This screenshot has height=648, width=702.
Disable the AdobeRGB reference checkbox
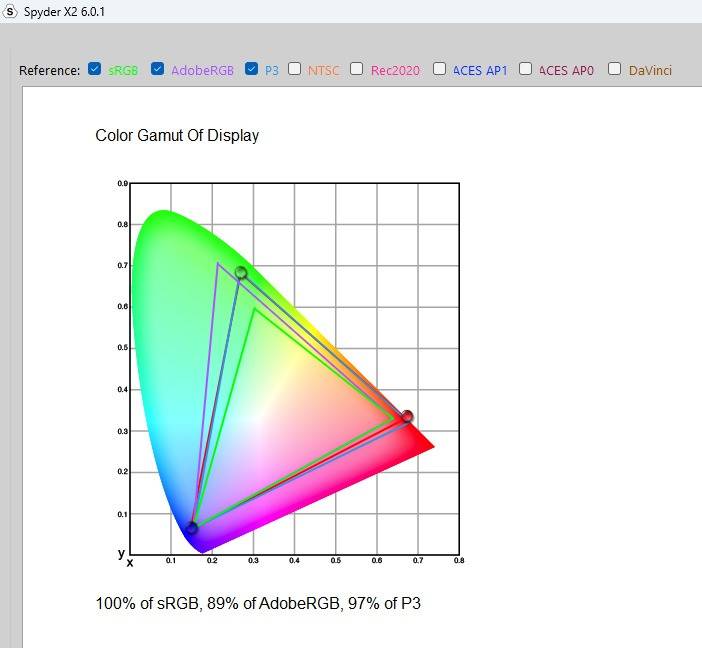coord(157,70)
